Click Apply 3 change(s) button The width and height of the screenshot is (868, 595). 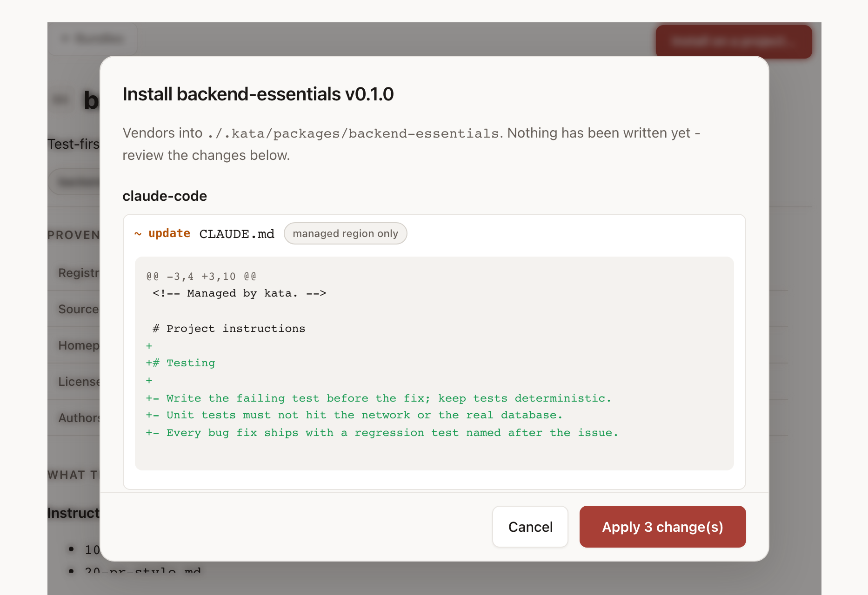point(662,527)
